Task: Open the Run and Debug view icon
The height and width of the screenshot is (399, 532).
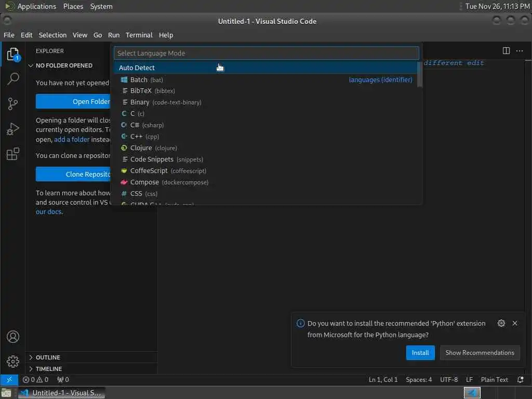Action: click(13, 129)
